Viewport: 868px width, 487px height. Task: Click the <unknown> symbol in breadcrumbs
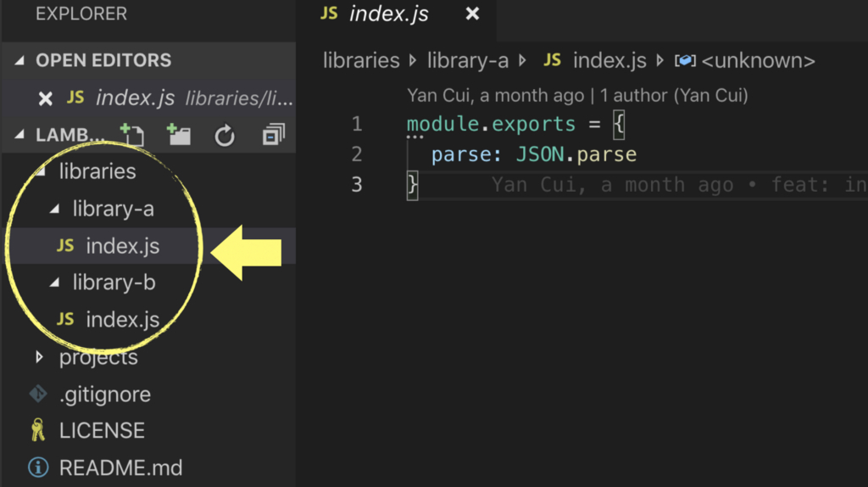[x=758, y=60]
